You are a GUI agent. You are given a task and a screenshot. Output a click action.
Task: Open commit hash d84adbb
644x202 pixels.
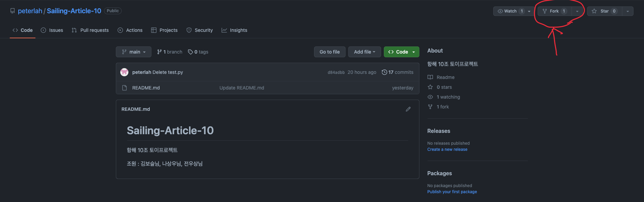336,72
